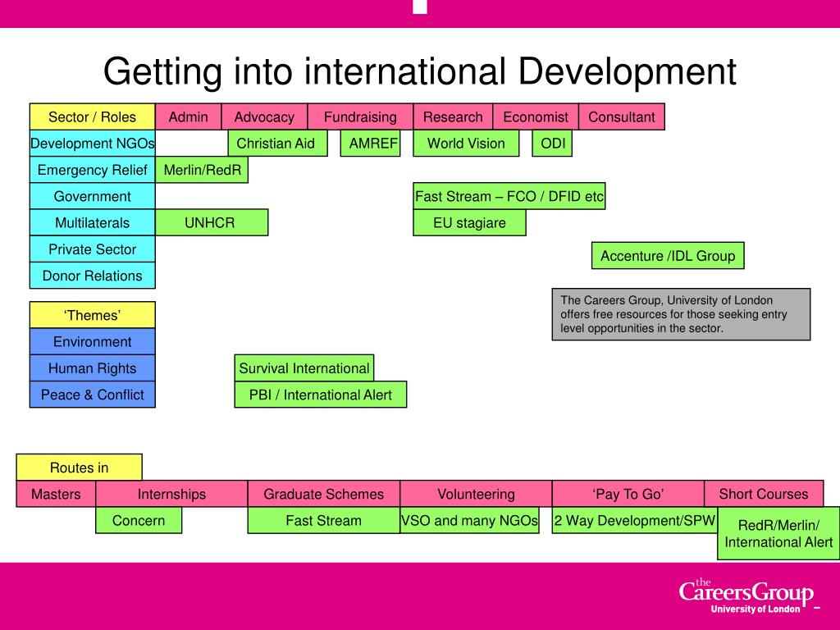The width and height of the screenshot is (840, 630).
Task: Click the 'Consultant' role box
Action: click(622, 116)
